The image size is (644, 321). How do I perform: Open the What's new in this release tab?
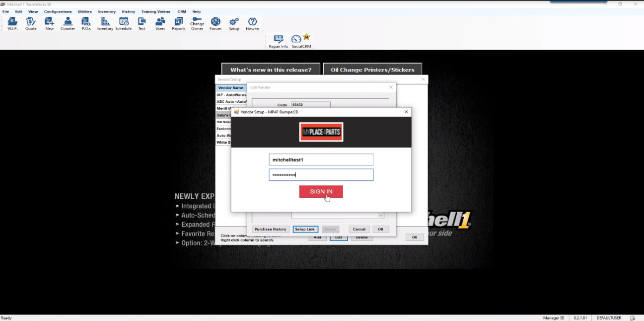click(x=271, y=70)
